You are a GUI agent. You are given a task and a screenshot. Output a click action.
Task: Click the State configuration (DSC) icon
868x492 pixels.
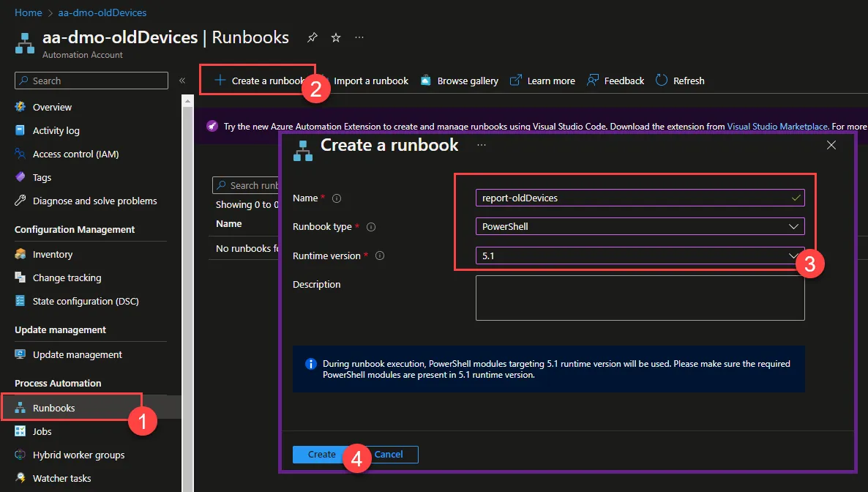(x=20, y=301)
